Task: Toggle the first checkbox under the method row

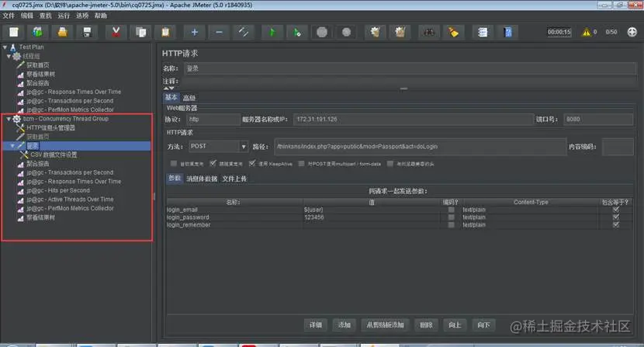Action: coord(174,164)
